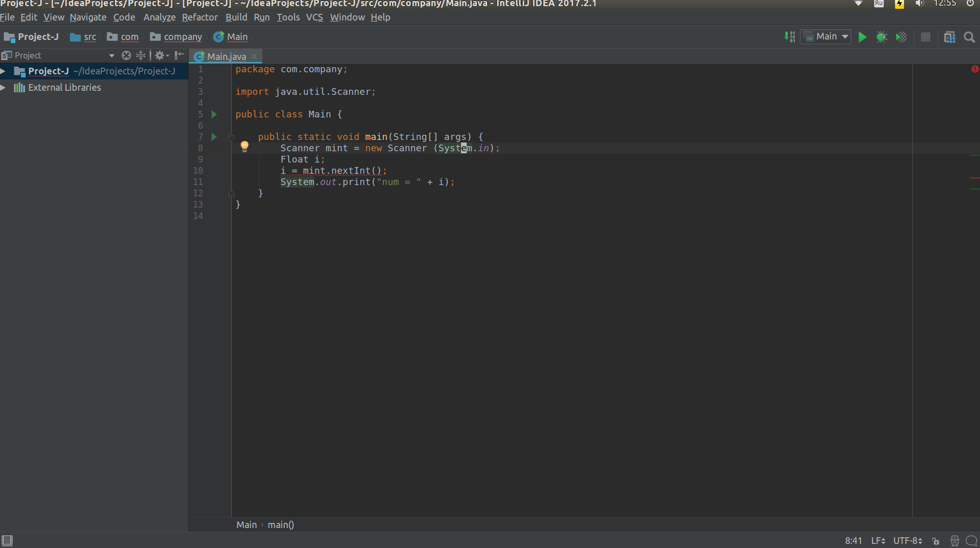Open the View menu
The width and height of the screenshot is (980, 548).
click(54, 17)
